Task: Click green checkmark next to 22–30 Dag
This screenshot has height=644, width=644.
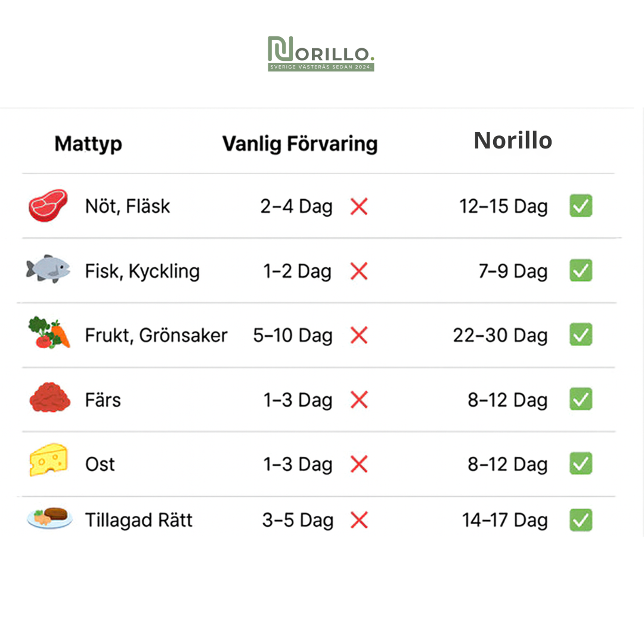Action: point(580,335)
